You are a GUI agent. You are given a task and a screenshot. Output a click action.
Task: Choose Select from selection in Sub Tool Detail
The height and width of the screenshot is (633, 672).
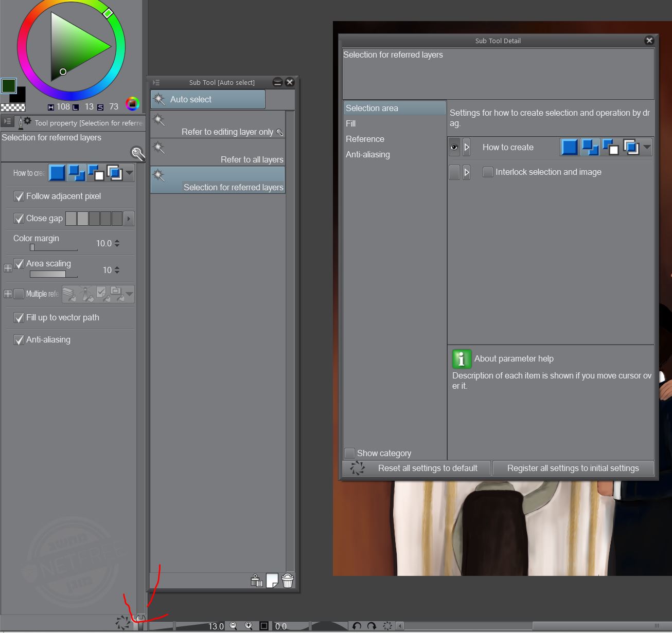point(631,147)
